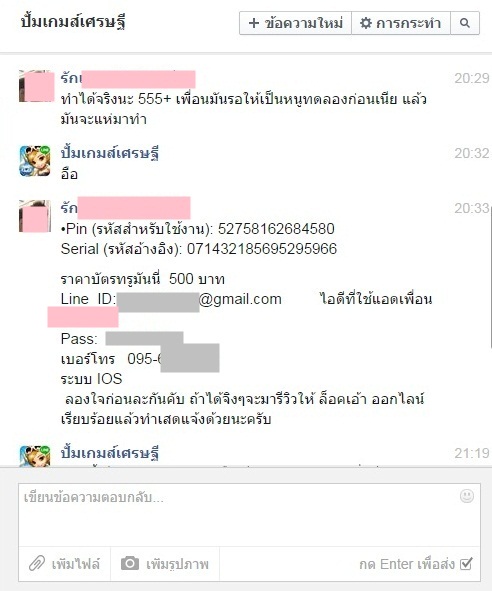The height and width of the screenshot is (591, 492).
Task: Focus the reply message text box
Action: (x=249, y=515)
